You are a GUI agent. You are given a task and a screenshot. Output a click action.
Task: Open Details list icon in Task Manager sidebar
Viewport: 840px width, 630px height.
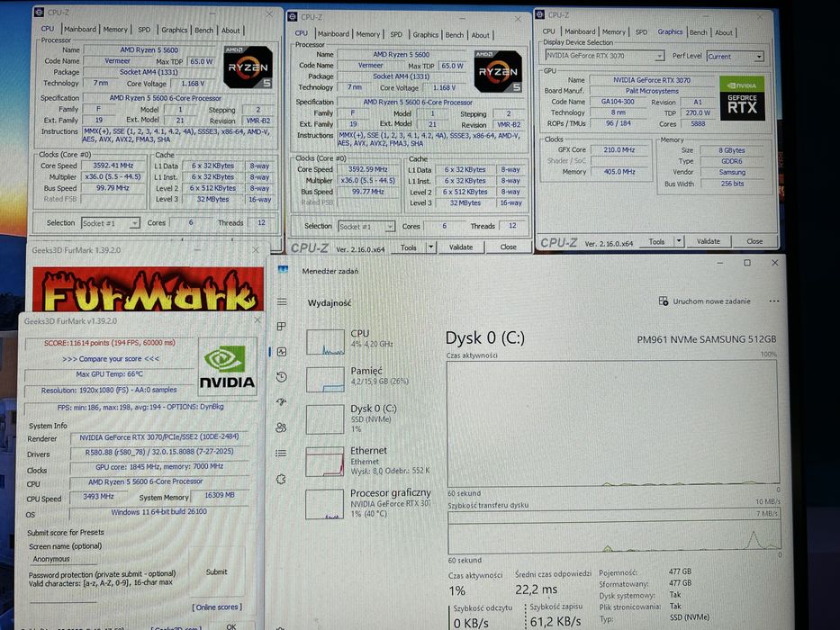coord(282,454)
